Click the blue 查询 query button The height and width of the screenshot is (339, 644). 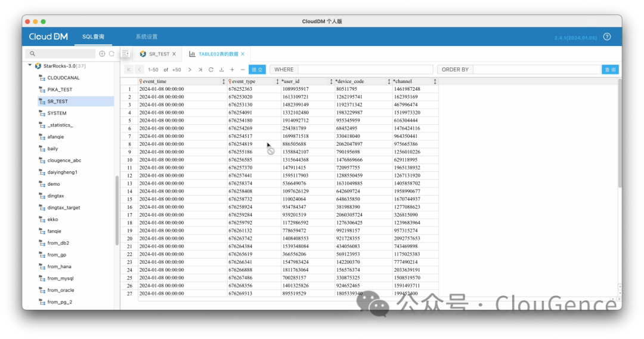[611, 69]
